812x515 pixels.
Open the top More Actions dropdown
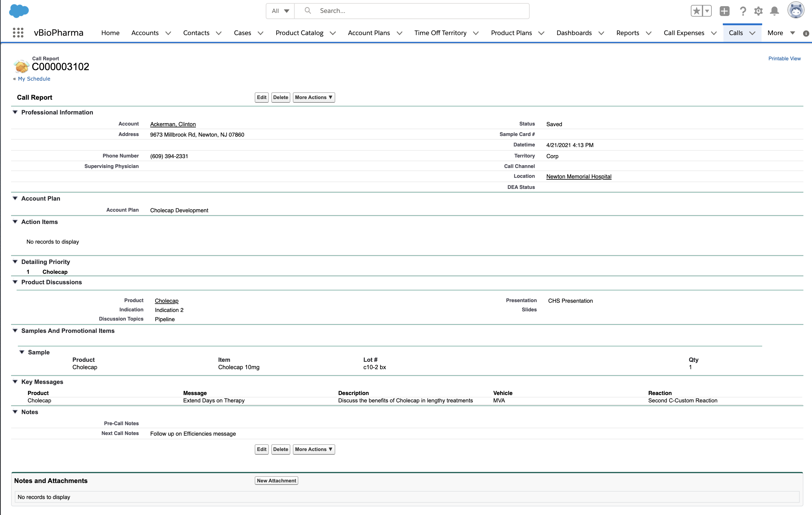click(x=314, y=98)
